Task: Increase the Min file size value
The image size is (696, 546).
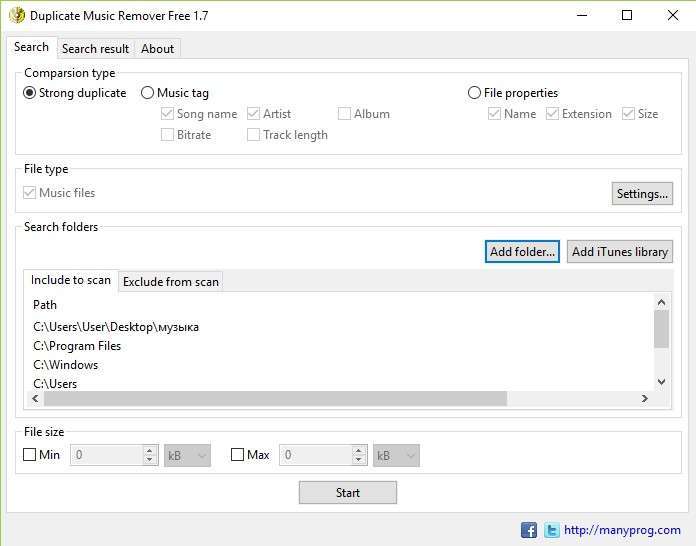Action: [x=150, y=450]
